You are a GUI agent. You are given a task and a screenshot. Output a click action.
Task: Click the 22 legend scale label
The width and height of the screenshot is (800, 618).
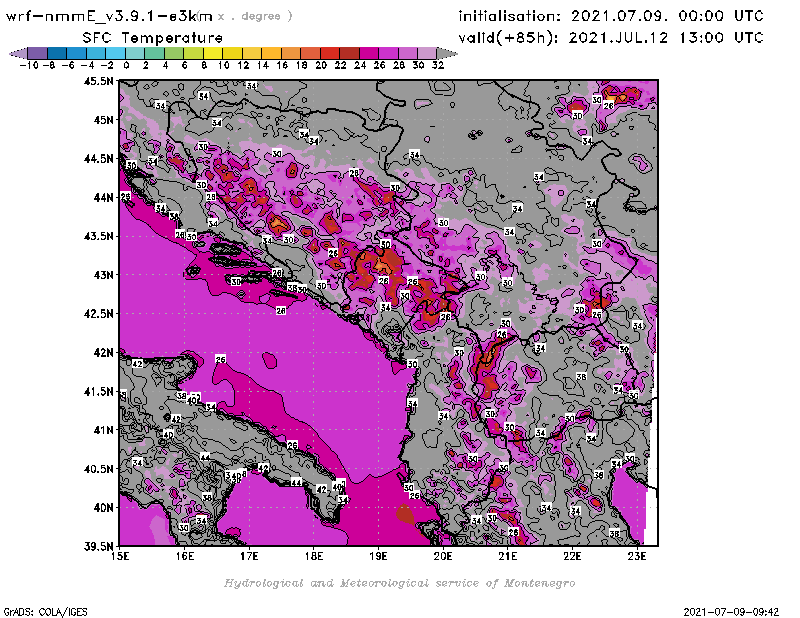coord(340,65)
